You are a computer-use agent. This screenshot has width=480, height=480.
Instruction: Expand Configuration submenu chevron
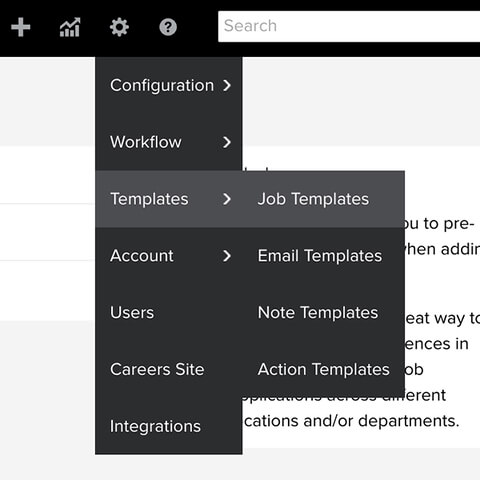point(227,85)
